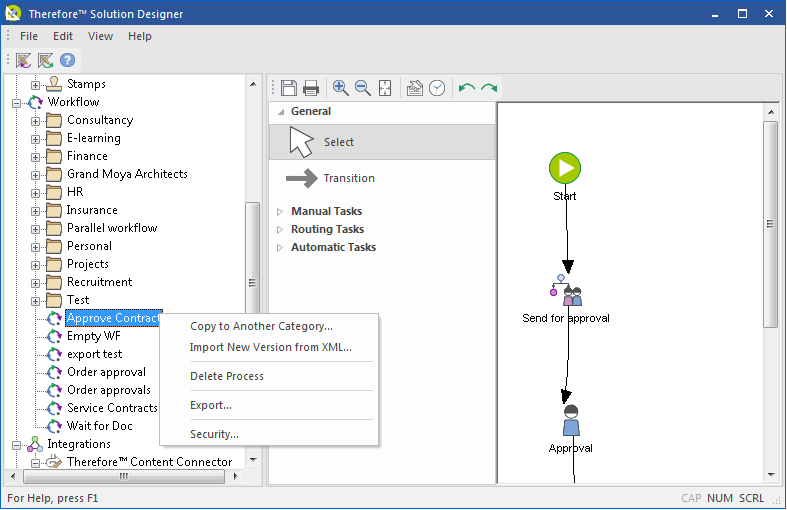Image resolution: width=787 pixels, height=510 pixels.
Task: Click the workflow properties clipboard icon
Action: [415, 88]
